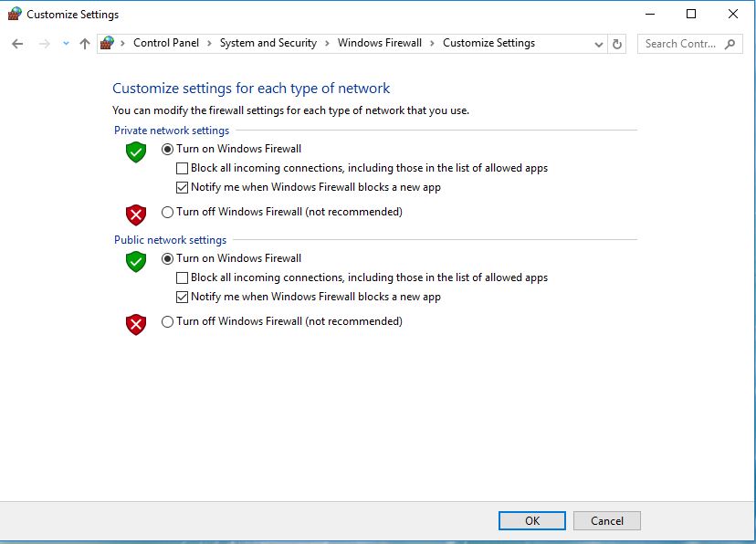Viewport: 756px width, 544px height.
Task: Click the search magnifier icon
Action: [730, 44]
